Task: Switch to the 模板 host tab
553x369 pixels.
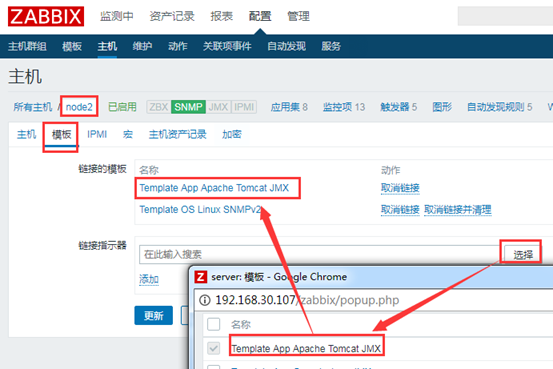Action: point(61,134)
